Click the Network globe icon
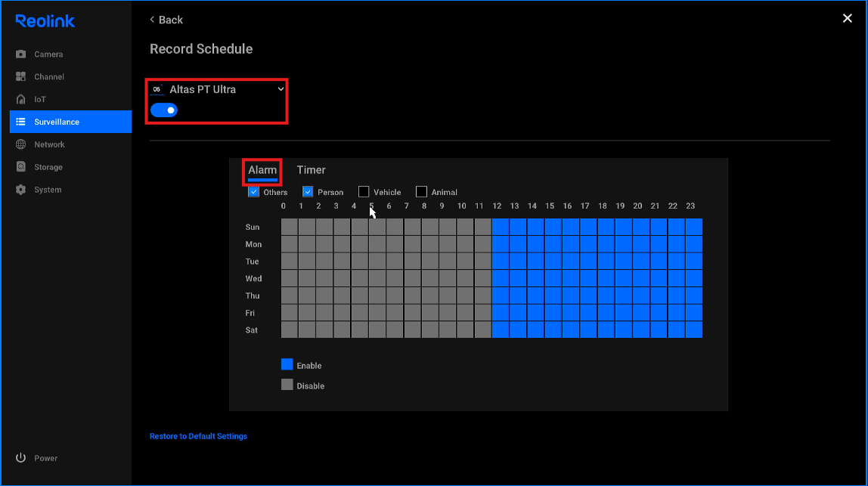868x486 pixels. [x=21, y=144]
